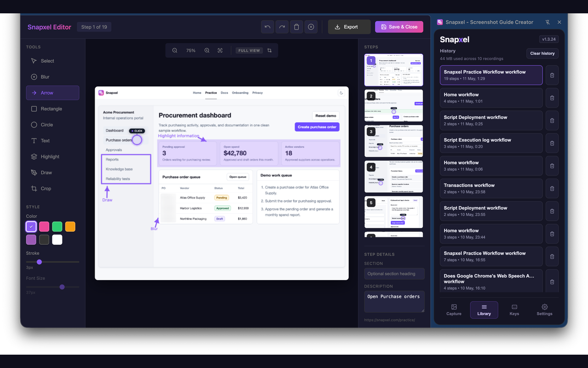Switch to the Capture tab

click(x=454, y=310)
